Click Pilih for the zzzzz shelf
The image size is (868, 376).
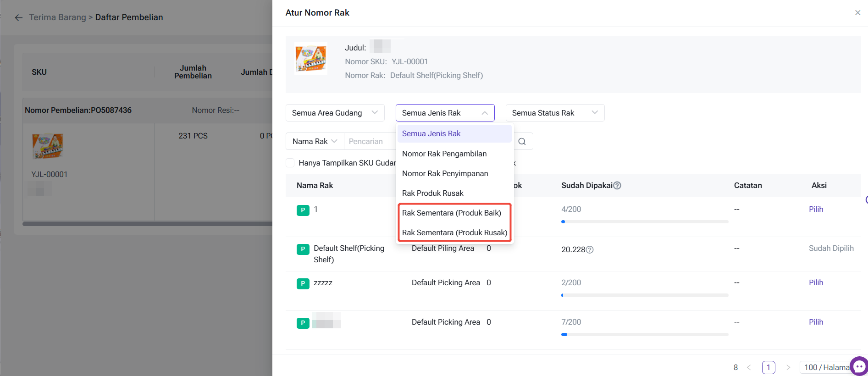816,282
